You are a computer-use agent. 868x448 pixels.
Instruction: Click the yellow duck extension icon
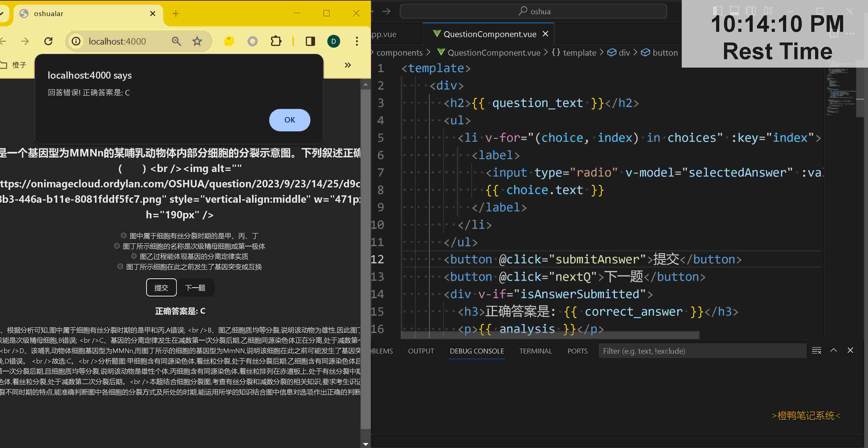point(229,41)
